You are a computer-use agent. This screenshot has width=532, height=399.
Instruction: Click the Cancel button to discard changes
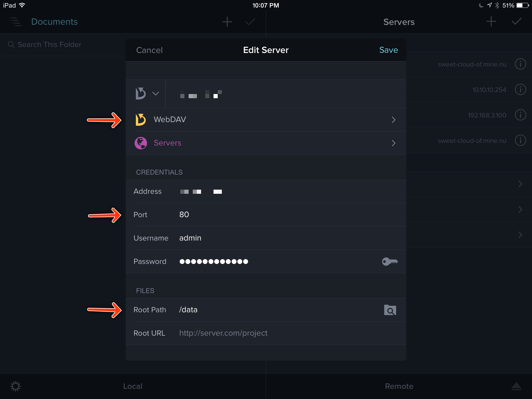(150, 50)
